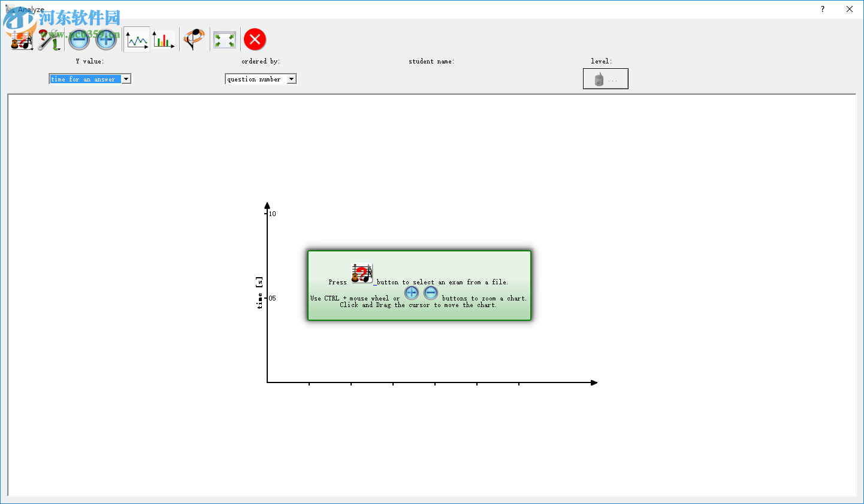Open an exam file with the guitar icon

click(x=22, y=40)
